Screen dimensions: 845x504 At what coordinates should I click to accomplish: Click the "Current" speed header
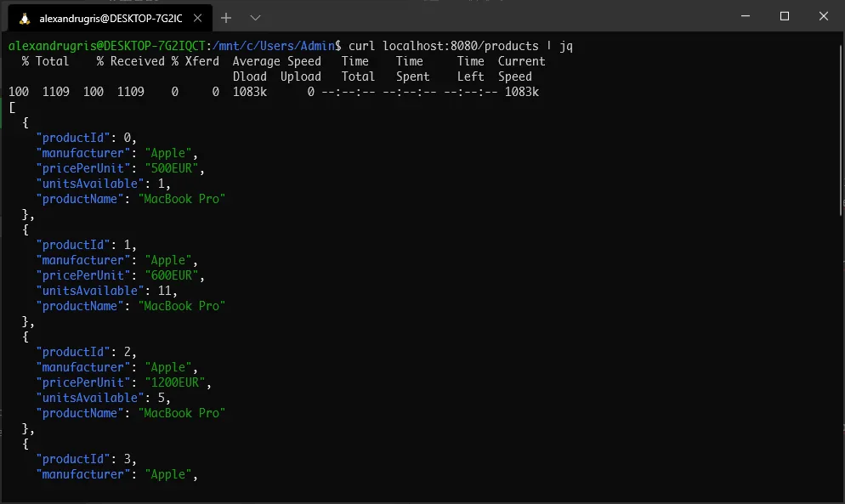coord(522,61)
